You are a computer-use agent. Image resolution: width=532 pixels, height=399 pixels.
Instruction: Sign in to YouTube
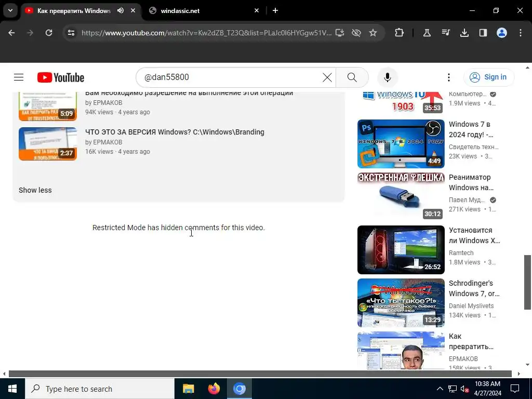pyautogui.click(x=489, y=77)
